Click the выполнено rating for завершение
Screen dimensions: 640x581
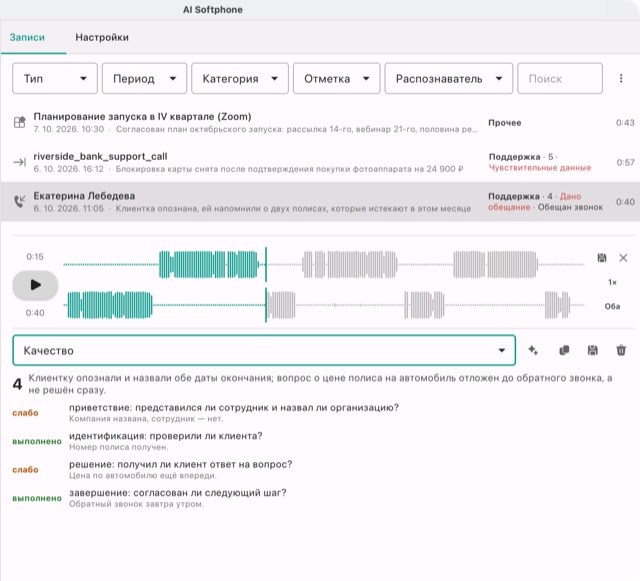37,498
